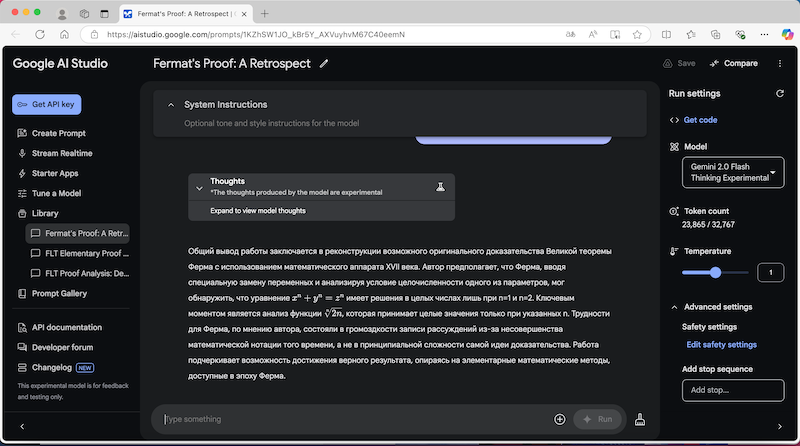Click Edit safety settings link
The image size is (800, 446).
click(x=721, y=345)
